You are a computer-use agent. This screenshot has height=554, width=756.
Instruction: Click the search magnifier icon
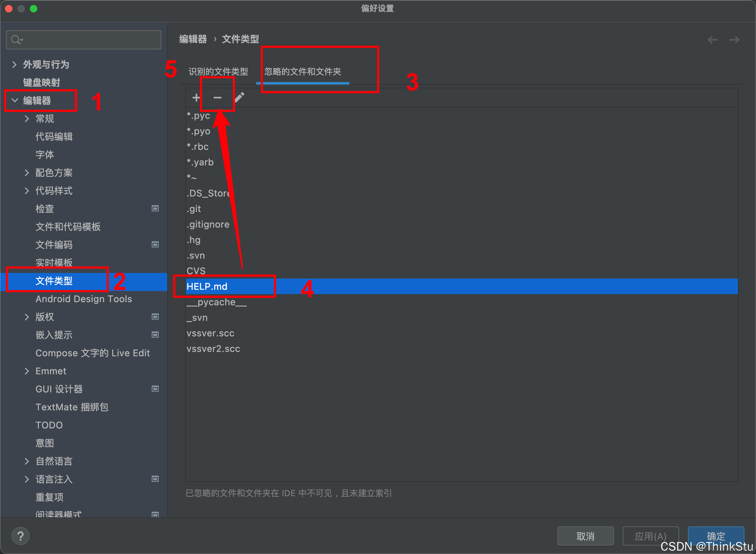point(16,40)
